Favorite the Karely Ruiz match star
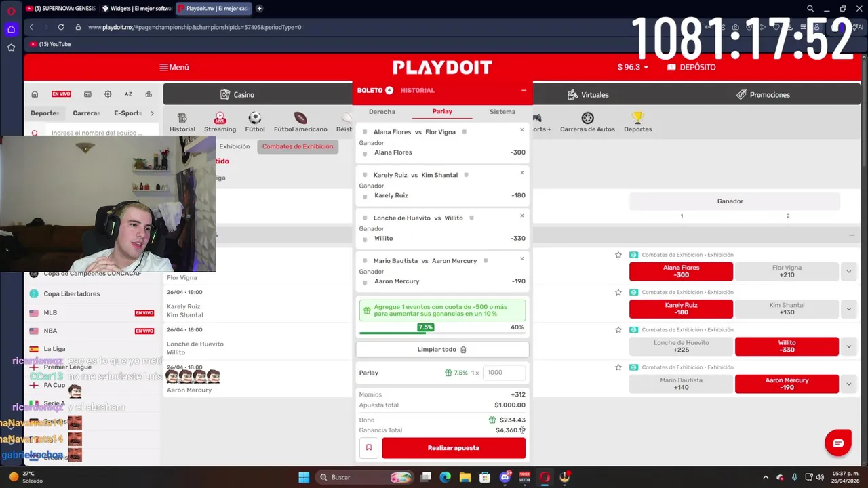 tap(618, 292)
